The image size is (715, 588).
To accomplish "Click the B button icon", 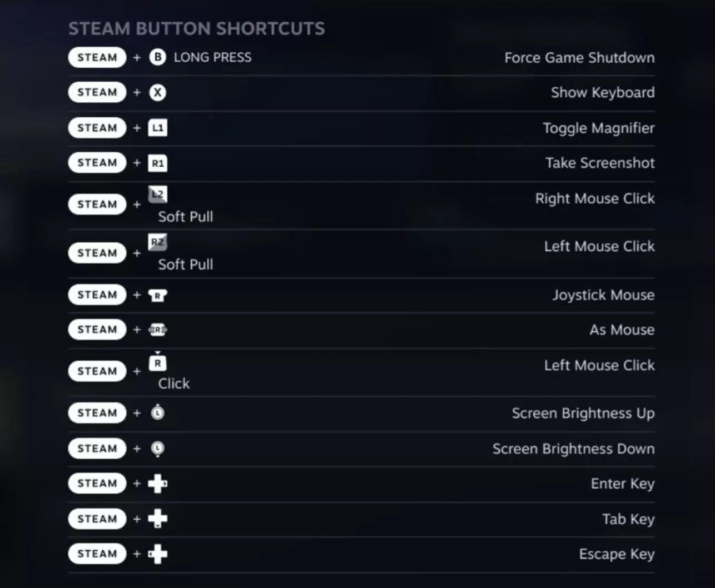I will pos(157,57).
